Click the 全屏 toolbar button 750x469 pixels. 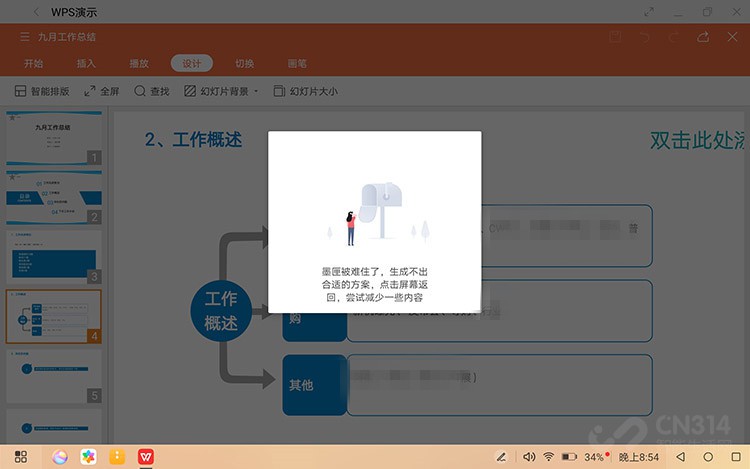(101, 91)
